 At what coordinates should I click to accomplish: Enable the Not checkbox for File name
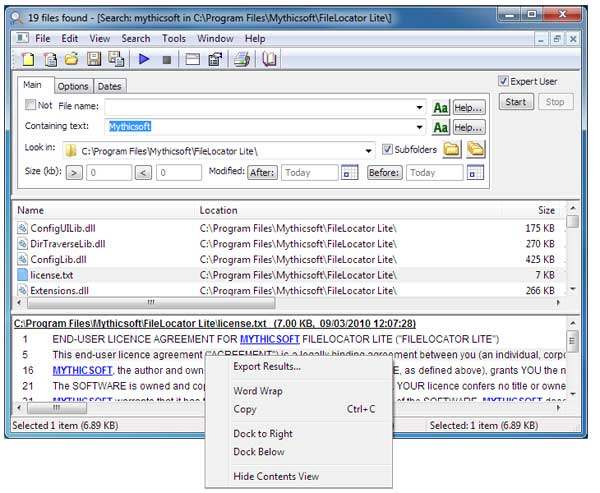(x=32, y=105)
